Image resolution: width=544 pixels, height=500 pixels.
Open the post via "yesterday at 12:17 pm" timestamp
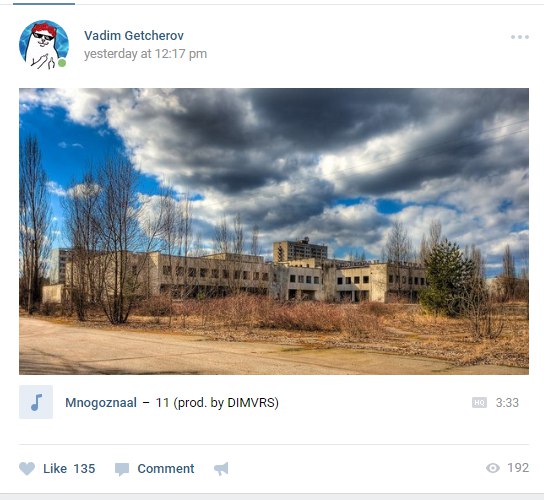tap(145, 54)
